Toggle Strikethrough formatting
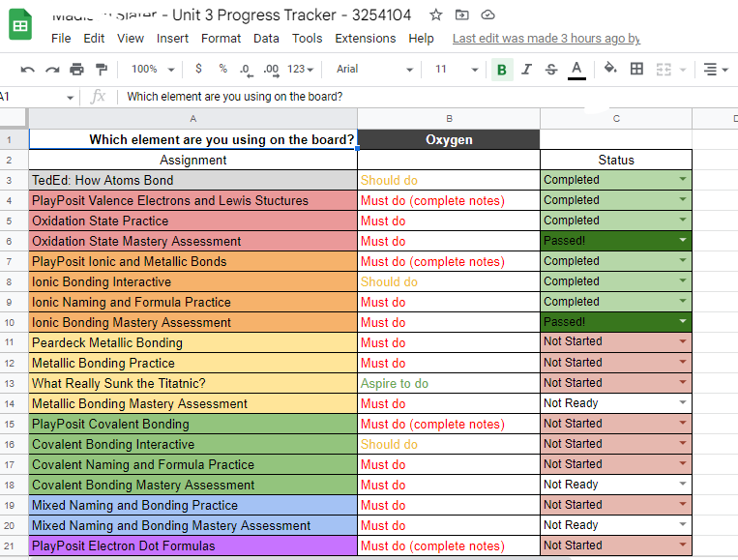This screenshot has width=738, height=560. tap(551, 70)
